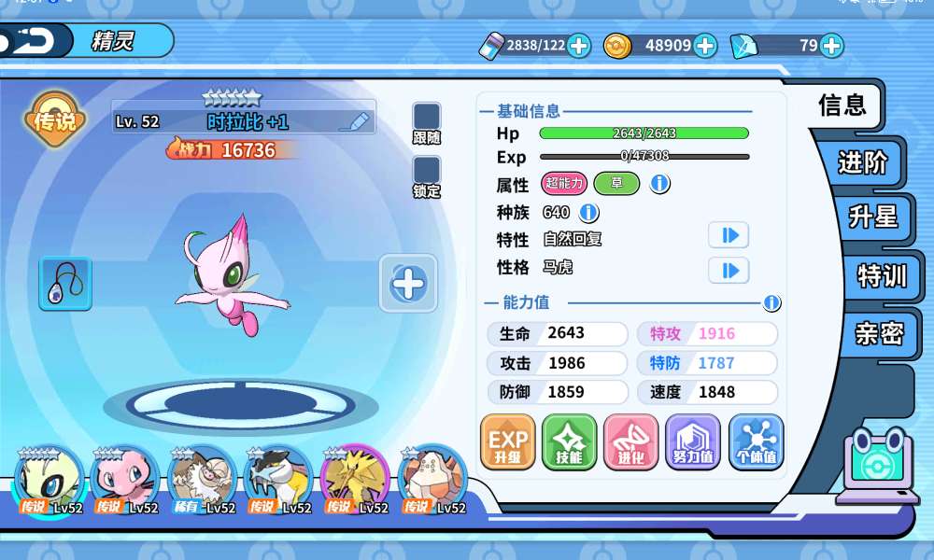
Task: Switch to the 进阶 tab
Action: click(x=862, y=162)
